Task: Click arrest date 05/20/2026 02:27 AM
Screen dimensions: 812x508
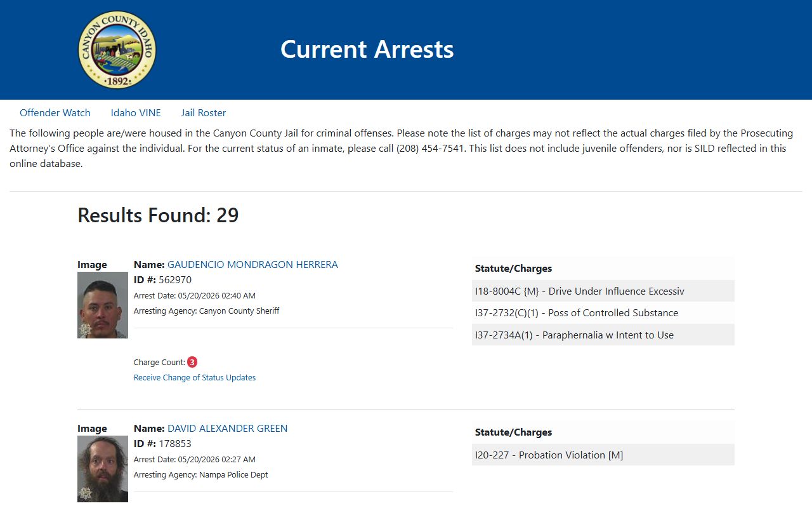Action: click(x=216, y=460)
